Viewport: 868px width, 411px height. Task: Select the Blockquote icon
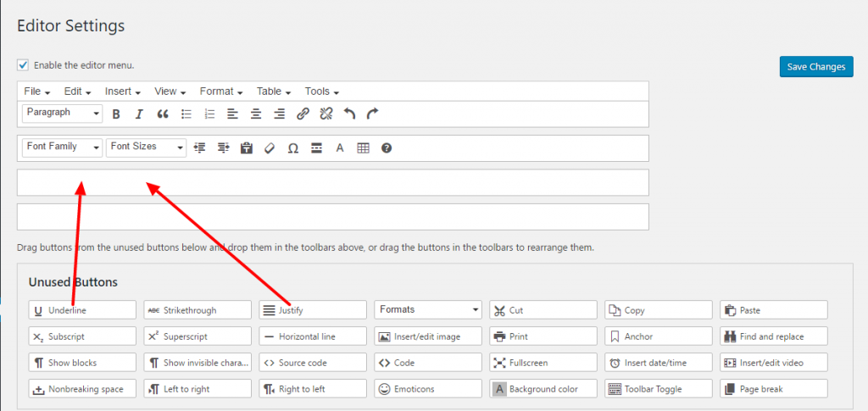pyautogui.click(x=162, y=114)
